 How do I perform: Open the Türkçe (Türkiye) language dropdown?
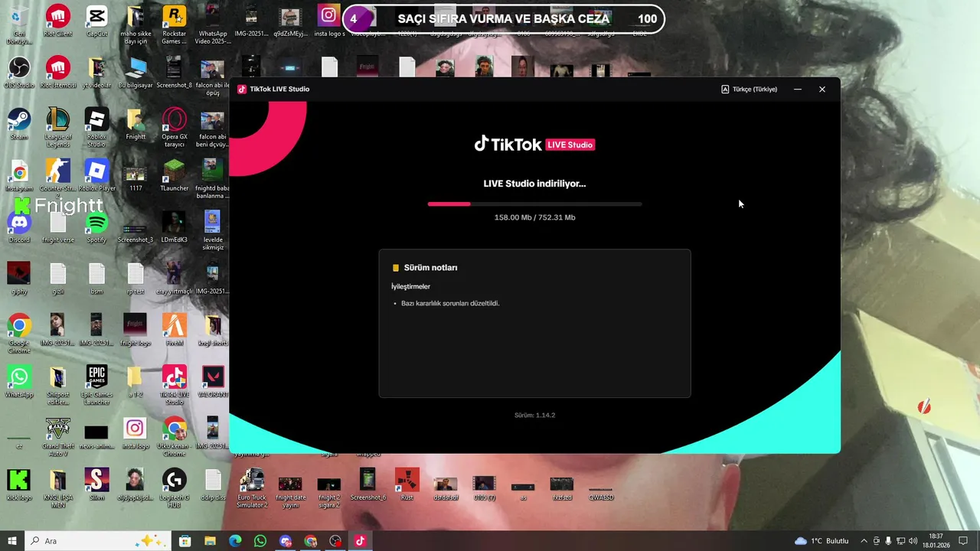tap(749, 90)
